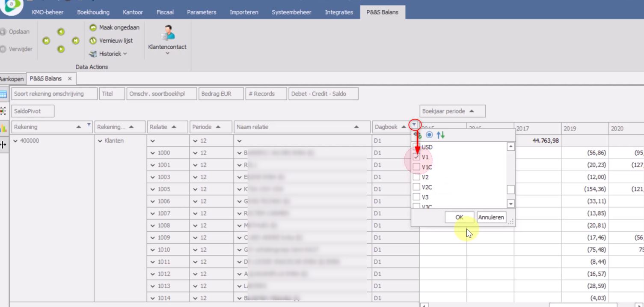Refresh list with Vernieuw lijst icon

pyautogui.click(x=93, y=41)
